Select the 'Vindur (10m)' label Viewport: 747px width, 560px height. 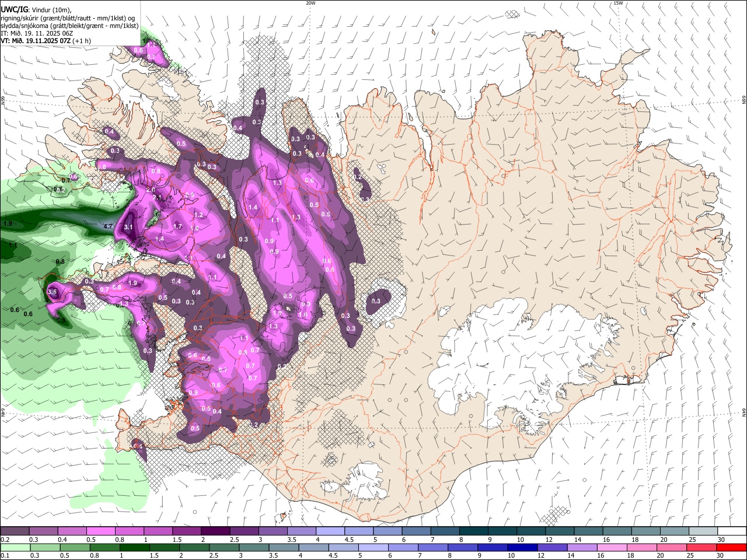(51, 9)
